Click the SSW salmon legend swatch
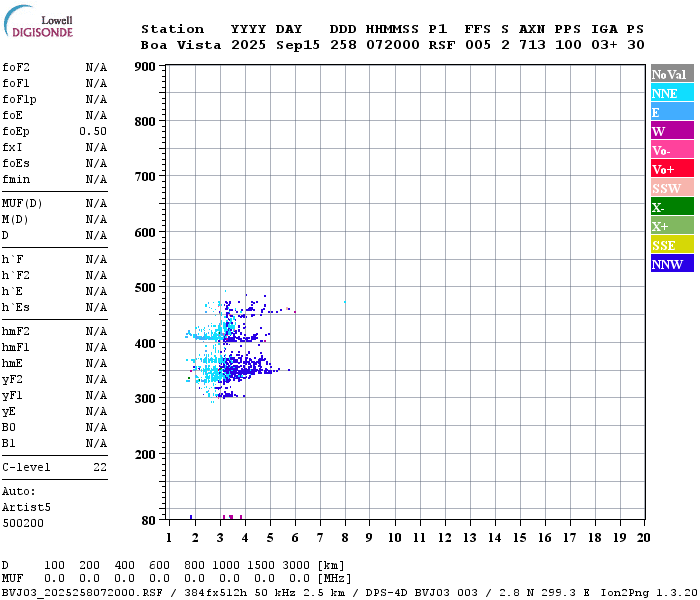Image resolution: width=700 pixels, height=600 pixels. 672,188
